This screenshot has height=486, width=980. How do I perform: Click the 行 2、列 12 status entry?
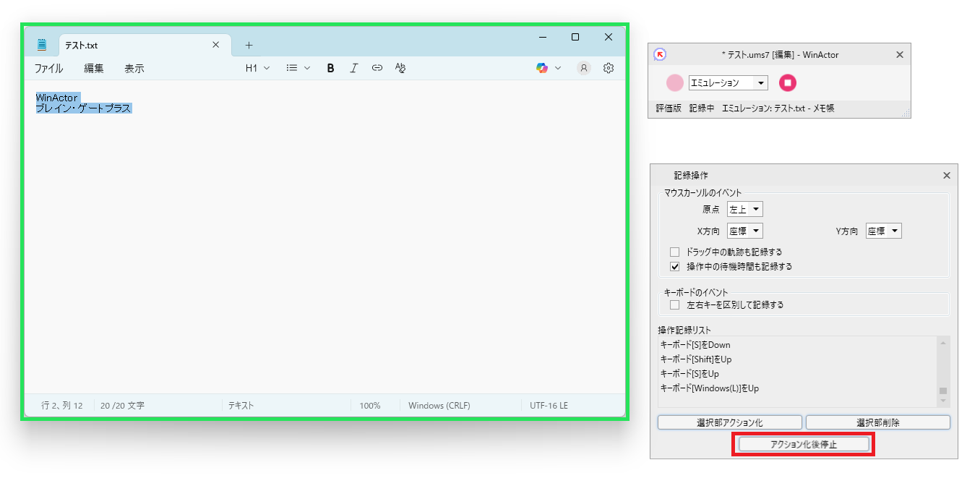click(62, 406)
